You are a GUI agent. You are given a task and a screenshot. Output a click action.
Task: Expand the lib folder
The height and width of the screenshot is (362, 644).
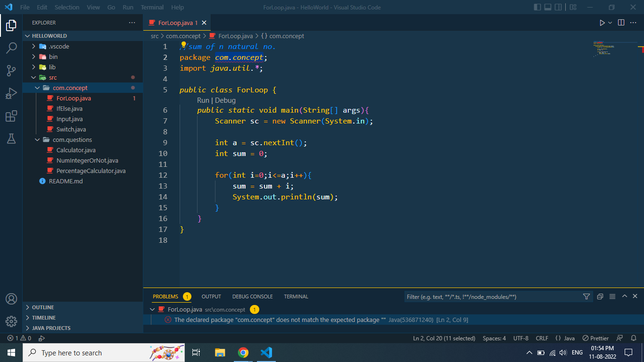pos(83,67)
